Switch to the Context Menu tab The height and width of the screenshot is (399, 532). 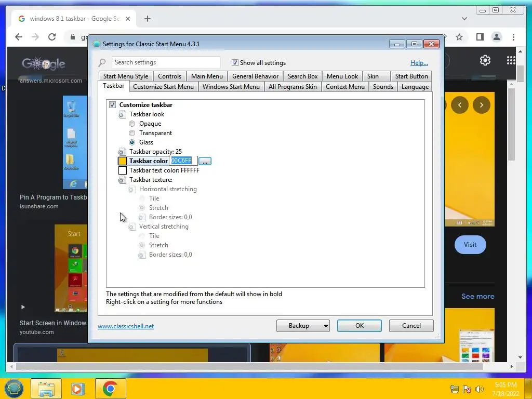tap(345, 87)
